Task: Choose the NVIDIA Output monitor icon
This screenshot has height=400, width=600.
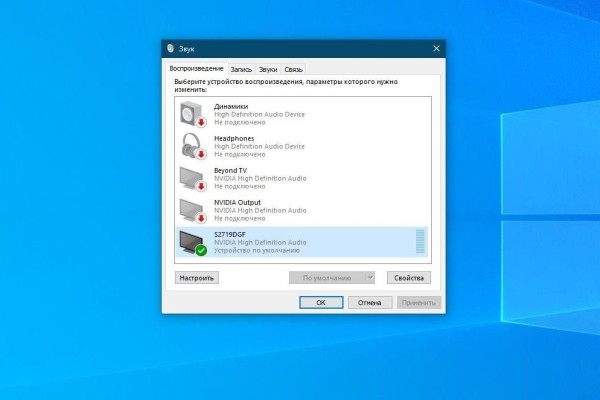Action: coord(190,210)
